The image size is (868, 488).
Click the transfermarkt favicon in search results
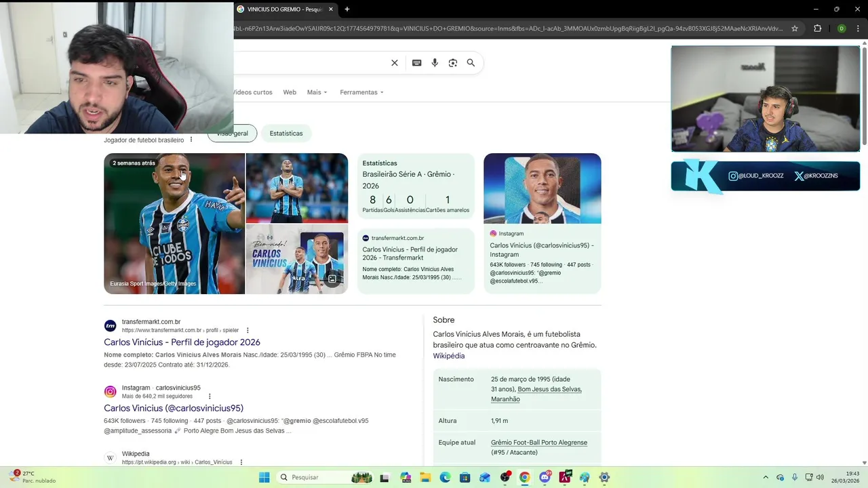pos(111,326)
